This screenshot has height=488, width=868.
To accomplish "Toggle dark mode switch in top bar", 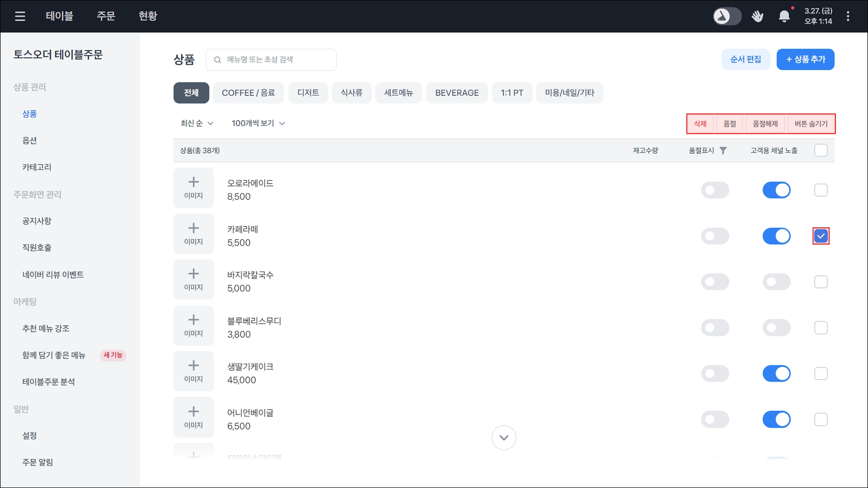I will pos(727,16).
